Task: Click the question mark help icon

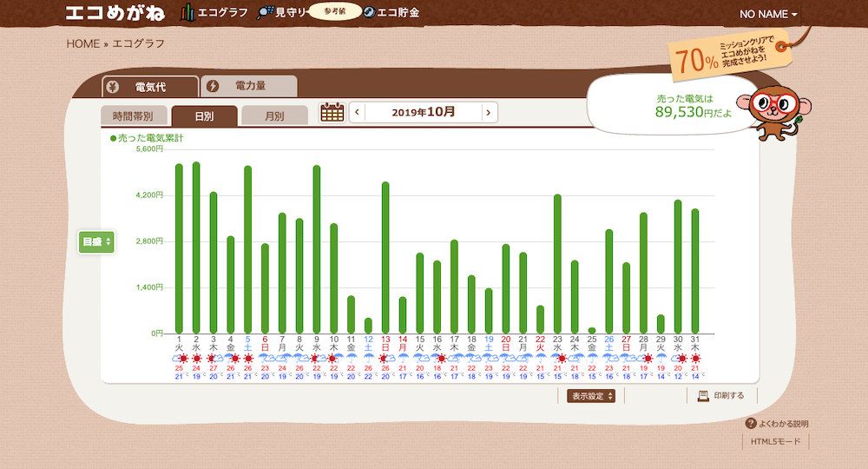Action: point(751,423)
